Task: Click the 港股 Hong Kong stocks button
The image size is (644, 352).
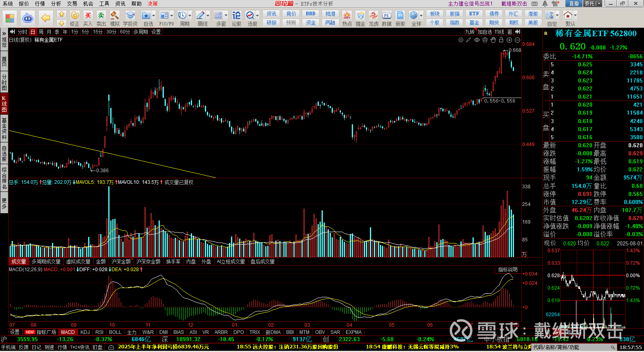Action: coord(533,14)
